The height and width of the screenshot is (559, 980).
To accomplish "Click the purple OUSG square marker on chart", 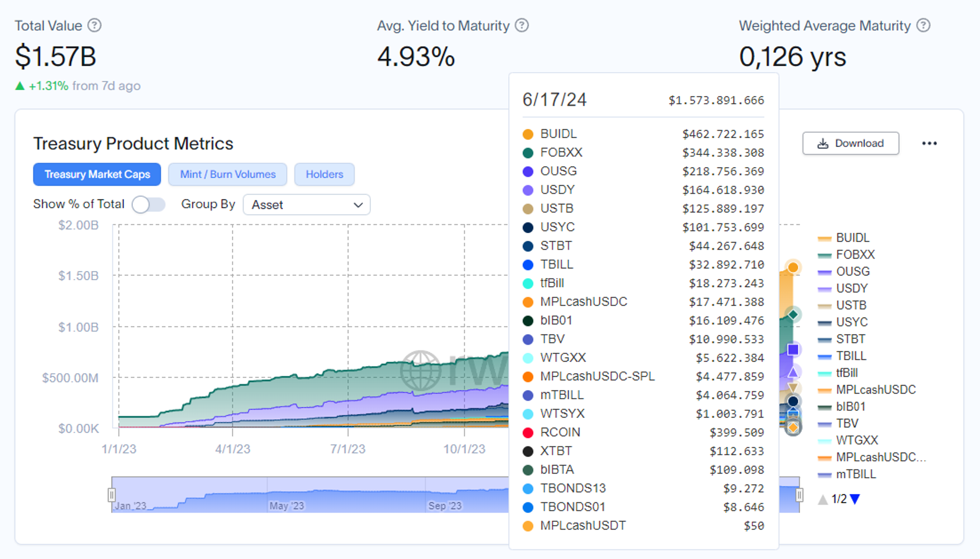I will point(793,349).
